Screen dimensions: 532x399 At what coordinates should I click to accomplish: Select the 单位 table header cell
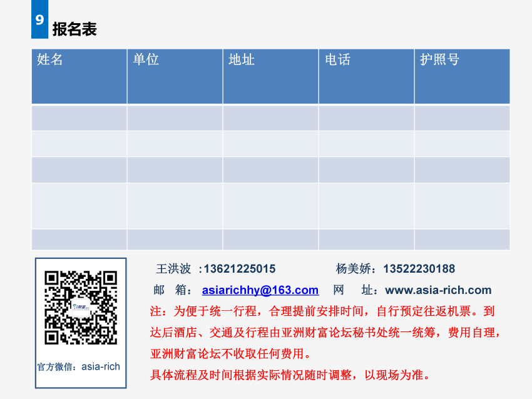[175, 76]
